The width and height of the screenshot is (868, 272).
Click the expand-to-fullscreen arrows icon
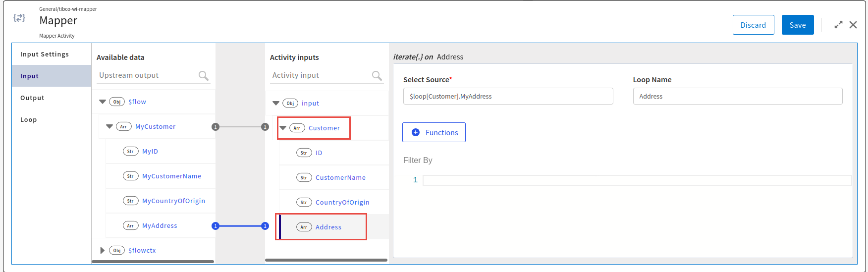838,25
